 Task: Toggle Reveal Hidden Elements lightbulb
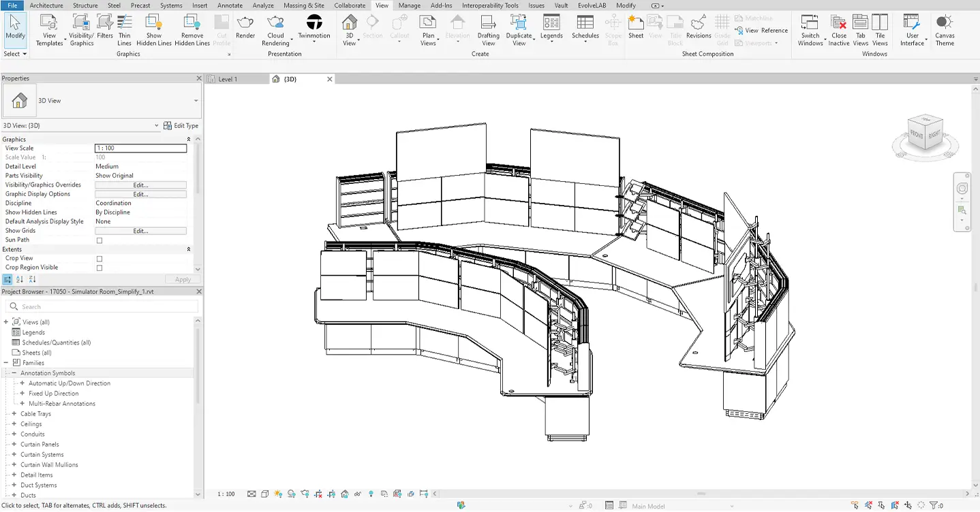pyautogui.click(x=371, y=494)
